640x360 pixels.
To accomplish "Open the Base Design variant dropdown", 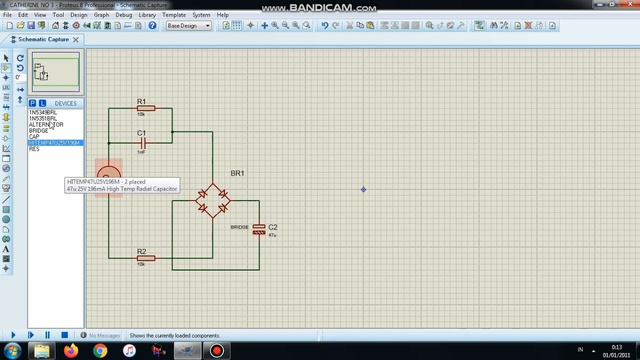I will [x=189, y=26].
